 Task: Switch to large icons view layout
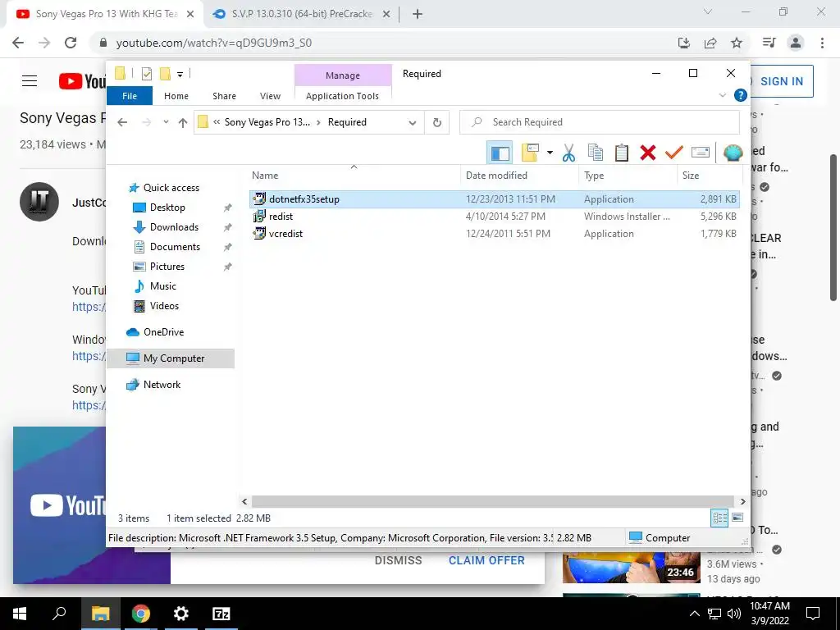pos(737,518)
